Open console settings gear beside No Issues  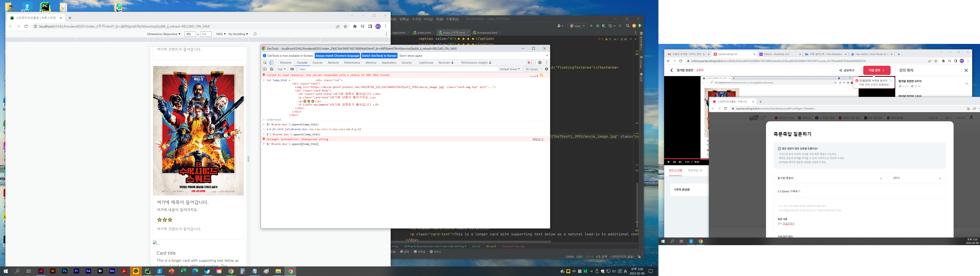click(546, 69)
